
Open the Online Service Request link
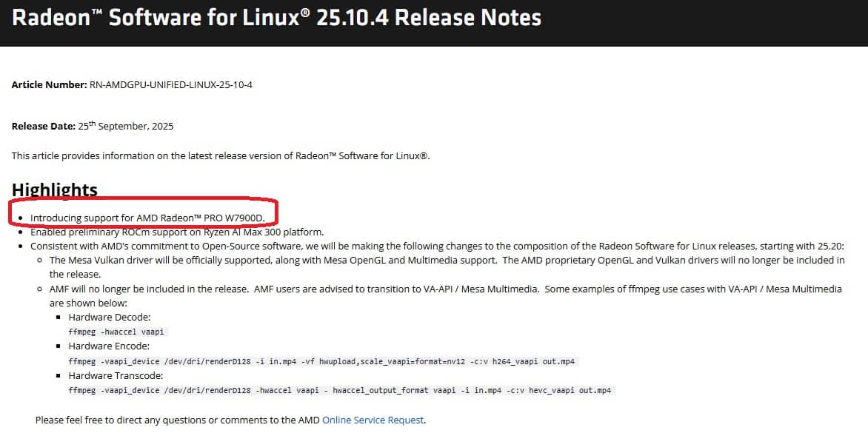click(x=373, y=420)
